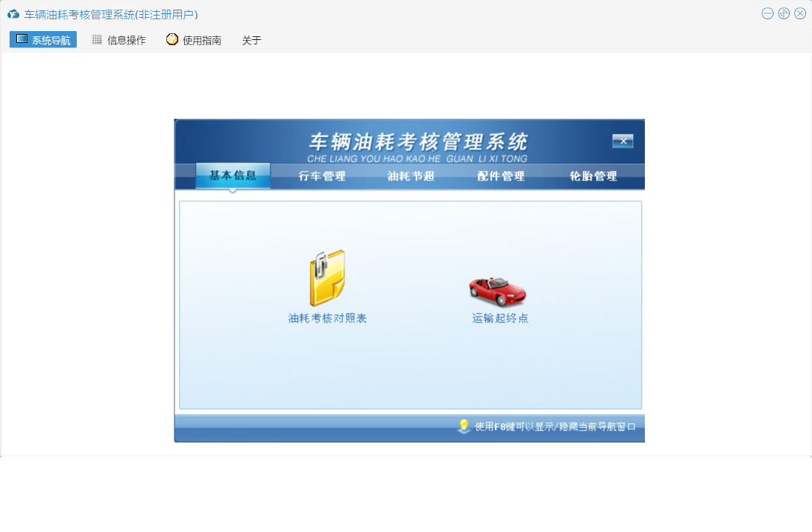
Task: Switch to the 基本信息 tab
Action: click(x=233, y=175)
